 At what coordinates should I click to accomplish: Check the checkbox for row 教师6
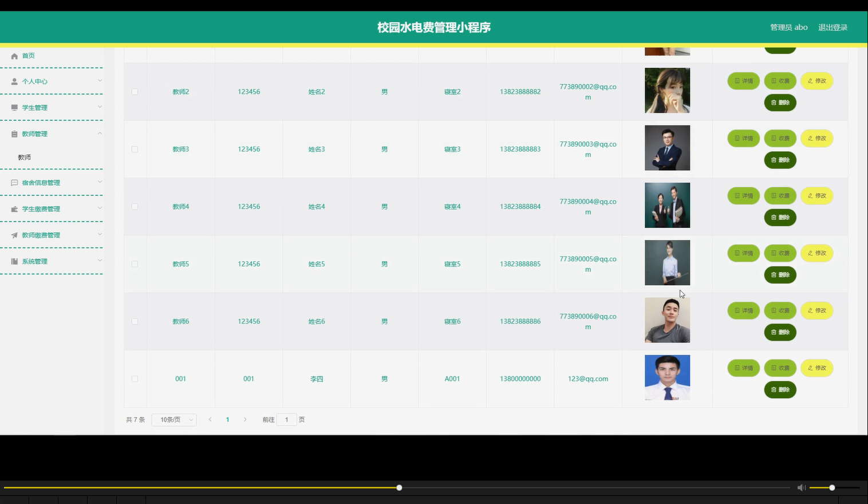[x=135, y=321]
